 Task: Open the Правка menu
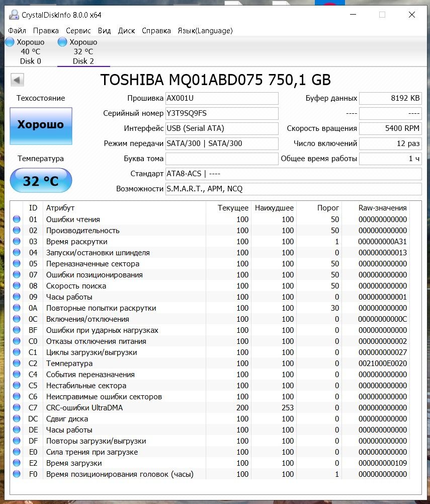coord(46,31)
